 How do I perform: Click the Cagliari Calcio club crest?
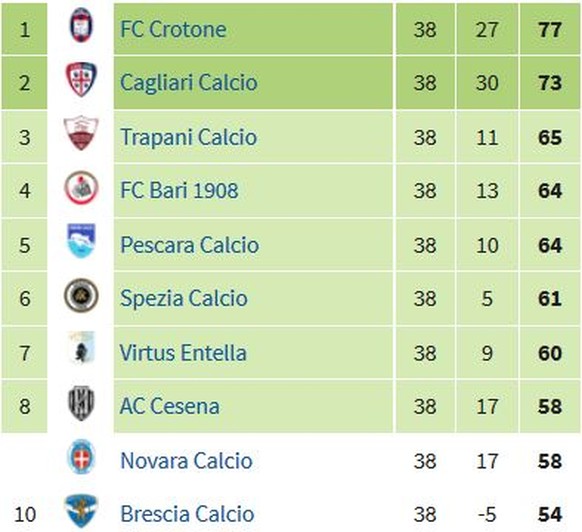click(81, 79)
